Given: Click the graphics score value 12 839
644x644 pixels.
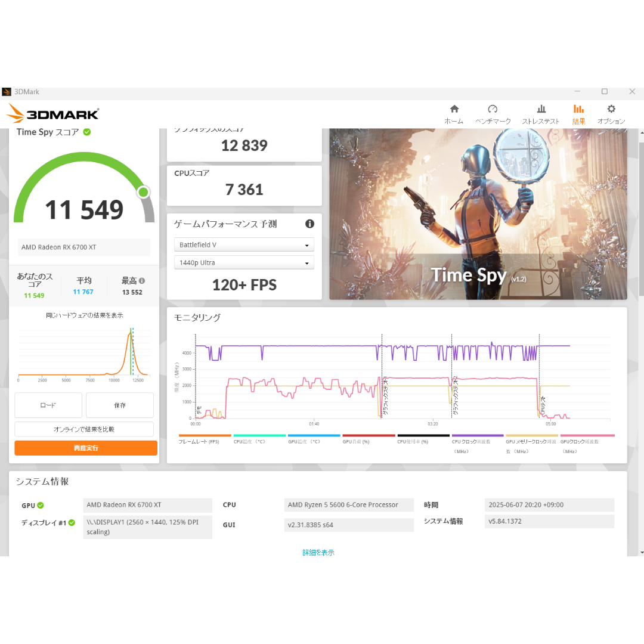Looking at the screenshot, I should point(244,145).
